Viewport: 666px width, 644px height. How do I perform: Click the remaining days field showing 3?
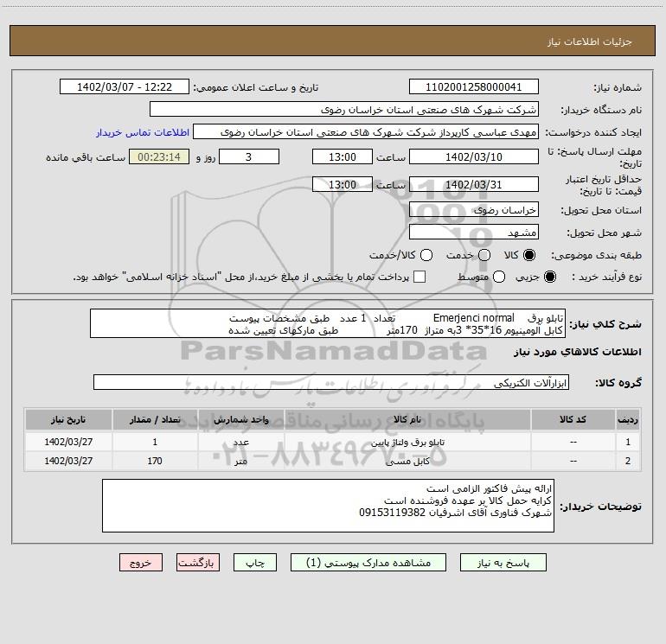(249, 156)
